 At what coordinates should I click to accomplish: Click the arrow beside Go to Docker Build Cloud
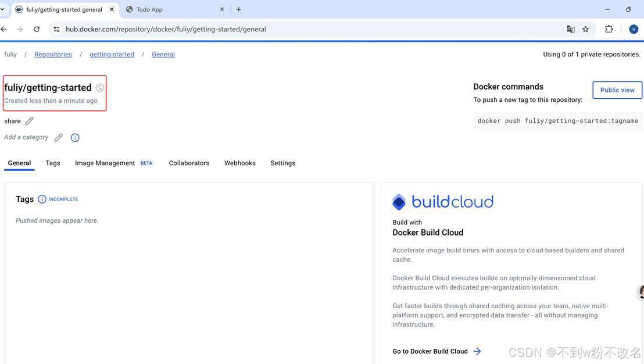[477, 351]
